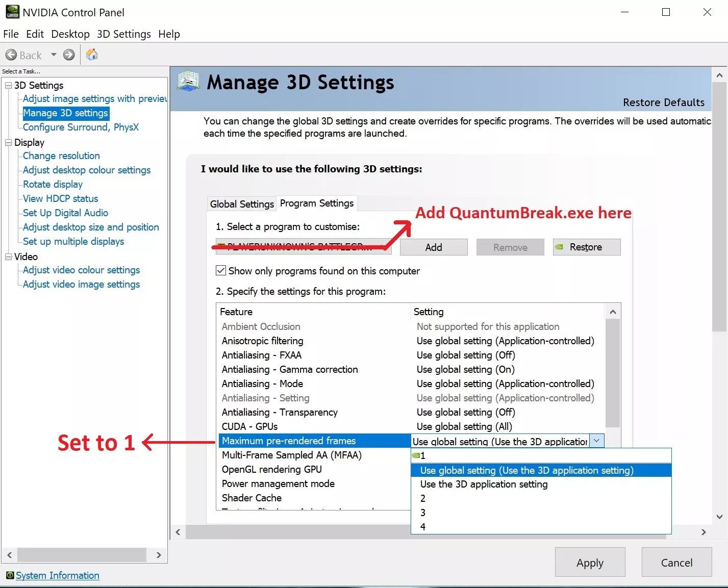Open 'Adjust video colour settings' task

pyautogui.click(x=81, y=270)
